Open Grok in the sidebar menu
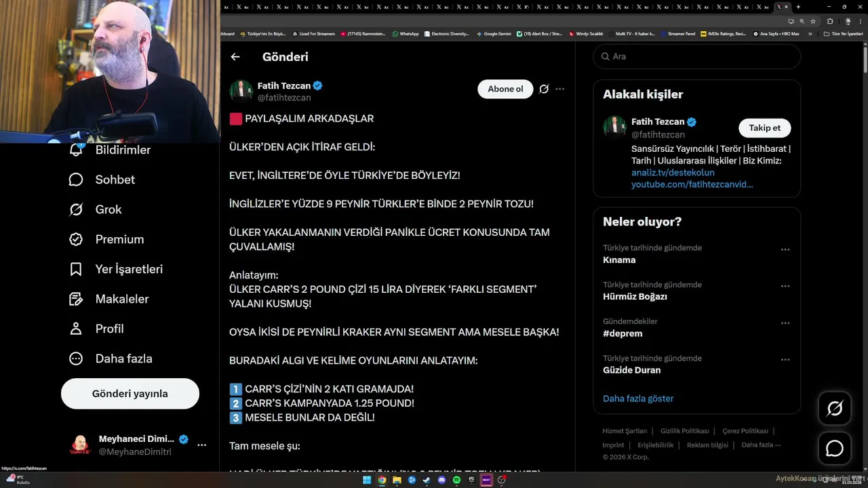 point(95,209)
